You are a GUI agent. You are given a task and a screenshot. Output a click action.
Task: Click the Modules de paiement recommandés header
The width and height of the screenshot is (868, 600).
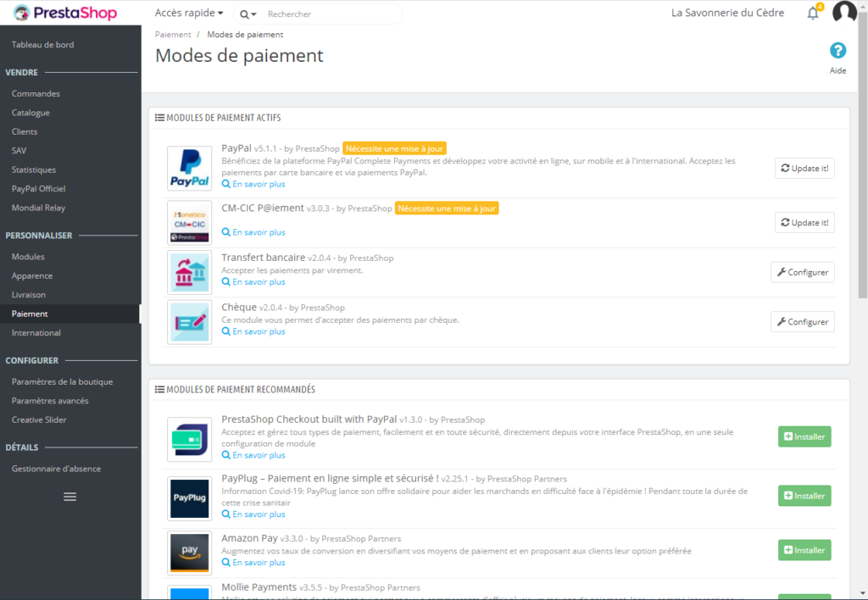[x=236, y=390]
